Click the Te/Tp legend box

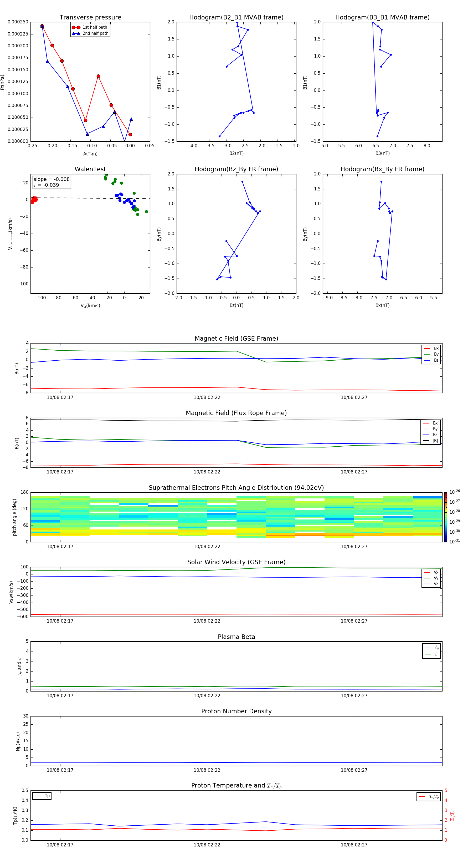coord(429,796)
